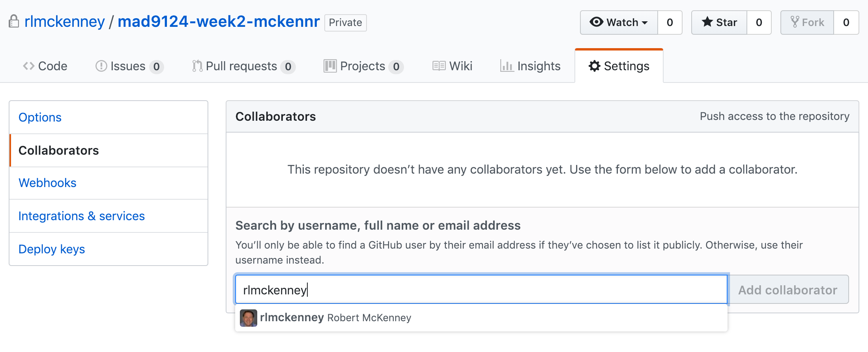The image size is (868, 352).
Task: Open Integrations & services in the sidebar
Action: [108, 216]
